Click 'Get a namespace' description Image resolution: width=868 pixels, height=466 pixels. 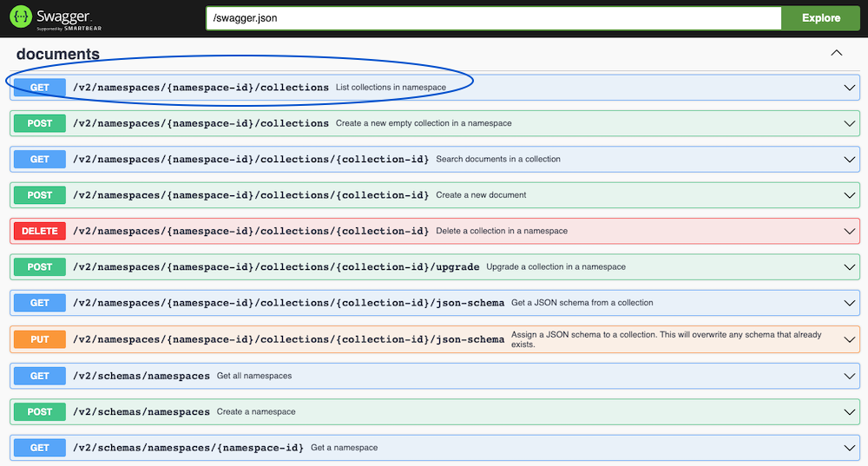coord(345,449)
